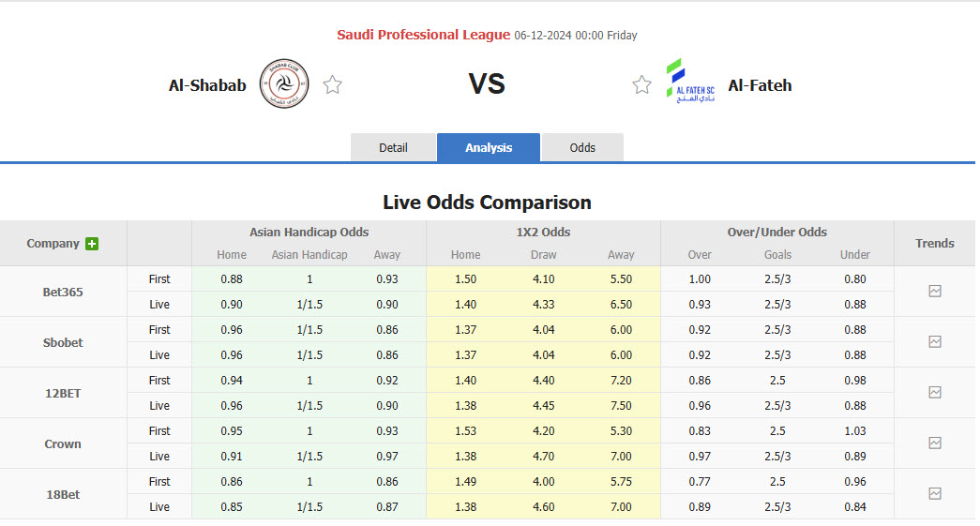The image size is (980, 526).
Task: Switch to the Odds tab
Action: (582, 148)
